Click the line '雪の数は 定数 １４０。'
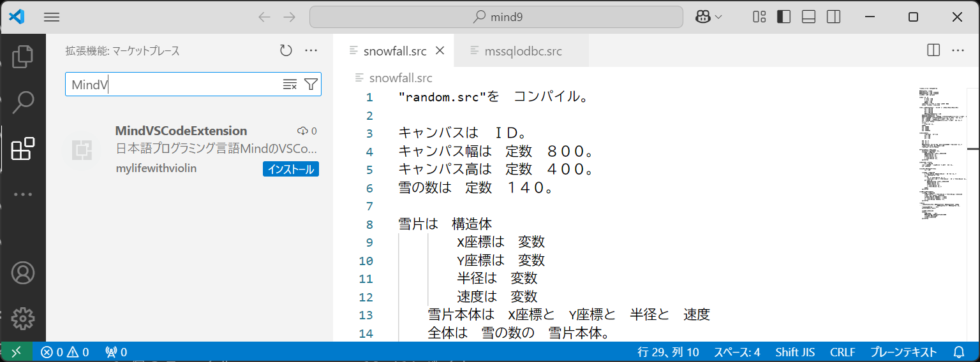Image resolution: width=980 pixels, height=362 pixels. pos(475,188)
